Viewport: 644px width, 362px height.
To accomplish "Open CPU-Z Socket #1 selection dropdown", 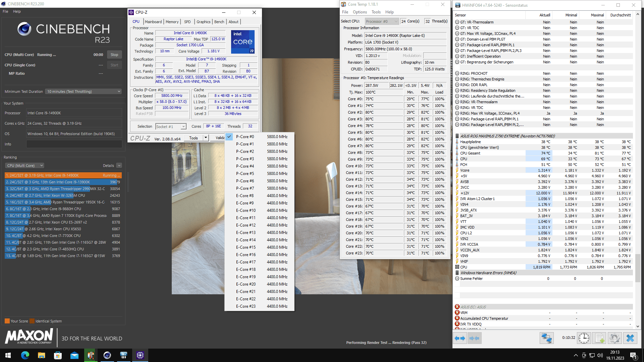I will tap(171, 127).
